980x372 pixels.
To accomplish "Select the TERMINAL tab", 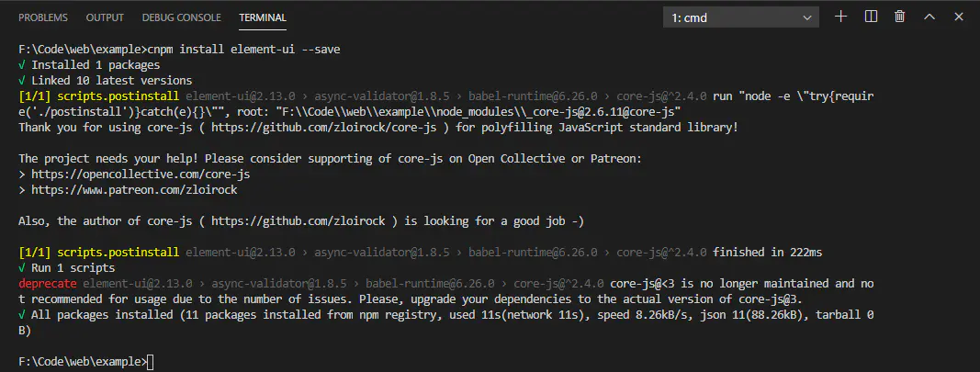I will click(262, 17).
